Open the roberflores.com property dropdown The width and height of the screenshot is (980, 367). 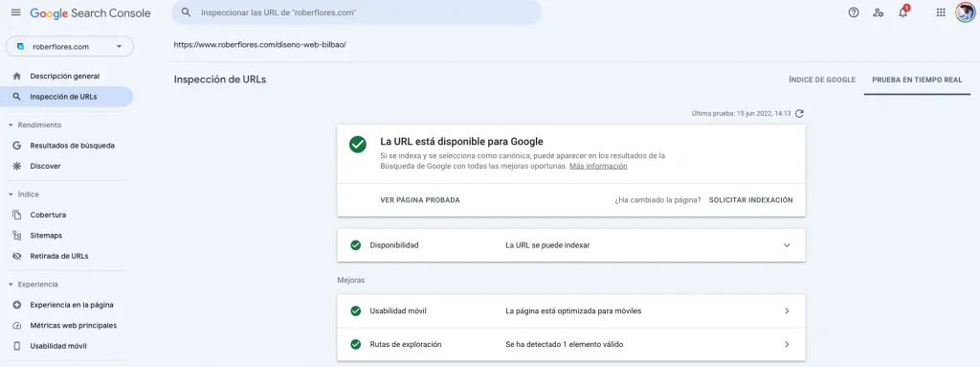coord(69,46)
